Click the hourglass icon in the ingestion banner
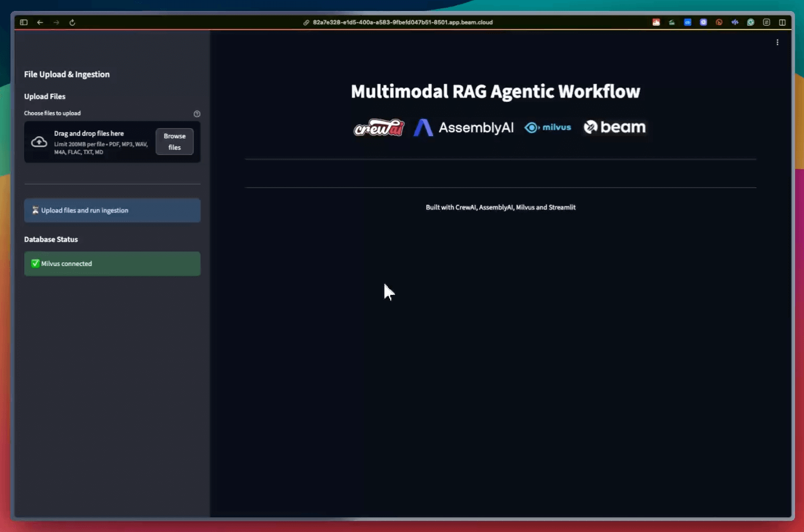Image resolution: width=804 pixels, height=532 pixels. pyautogui.click(x=36, y=210)
